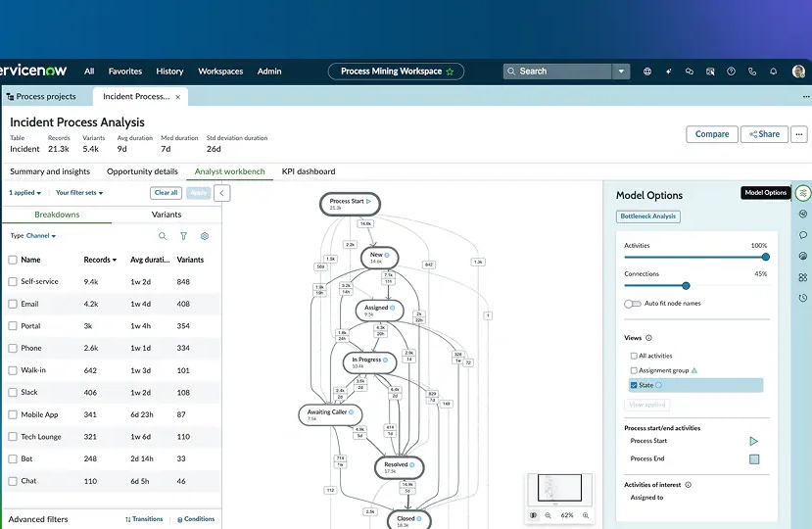Select the Variants tab
Image resolution: width=812 pixels, height=529 pixels.
167,215
